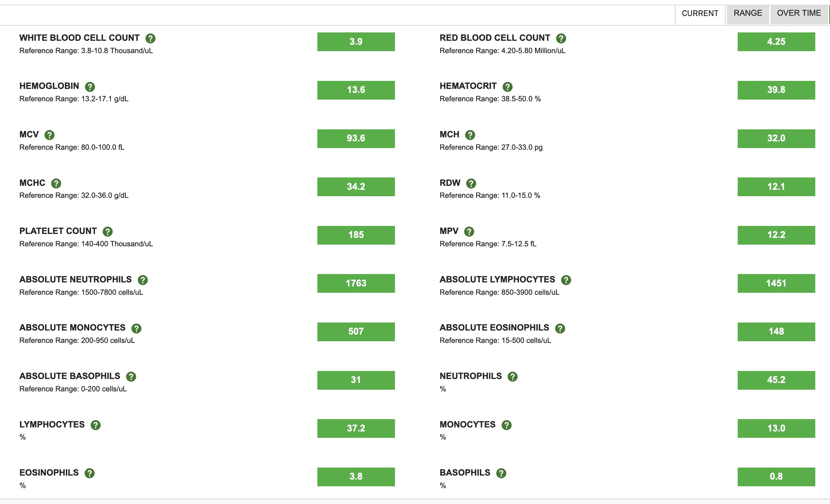This screenshot has width=830, height=504.
Task: Click help icon beside Absolute Neutrophils
Action: pyautogui.click(x=142, y=280)
